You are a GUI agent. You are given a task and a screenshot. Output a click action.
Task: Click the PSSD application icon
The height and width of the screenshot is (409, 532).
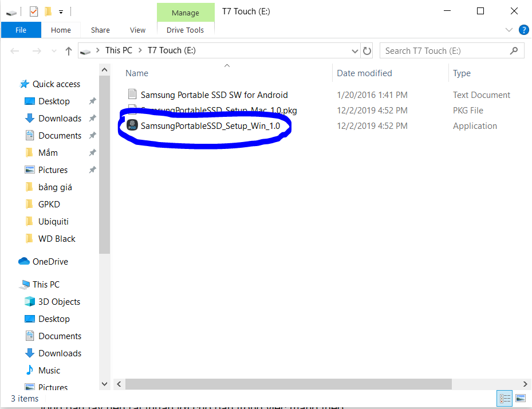click(x=132, y=125)
